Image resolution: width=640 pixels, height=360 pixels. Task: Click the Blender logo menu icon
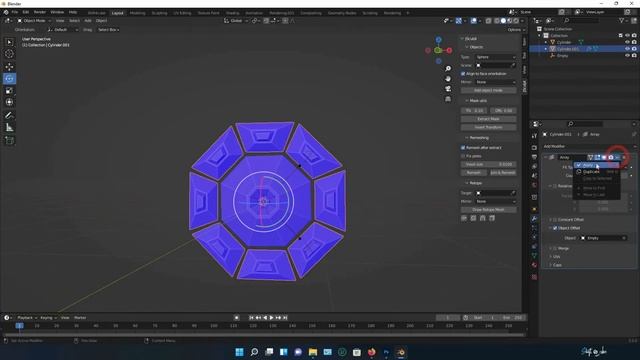[x=6, y=12]
